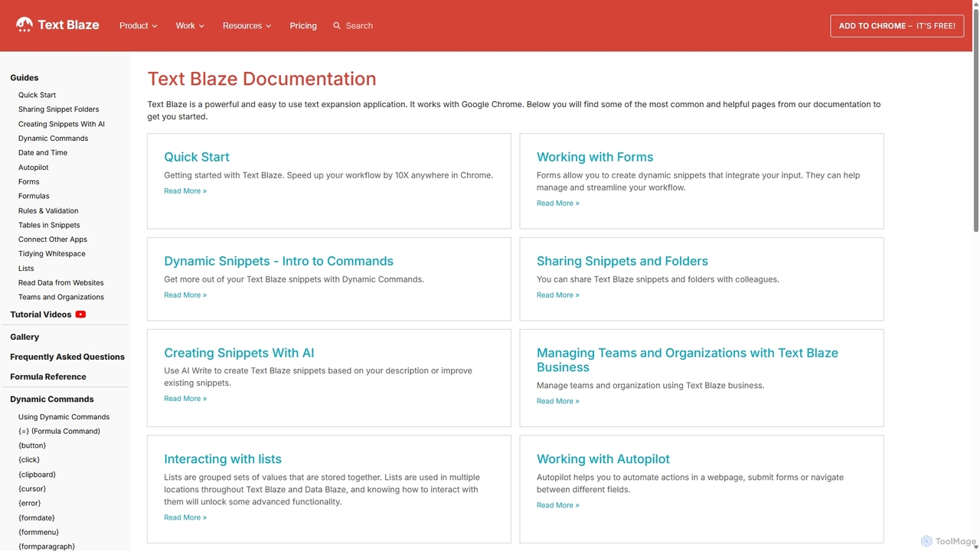Click the YouTube icon beside Tutorial Videos
The height and width of the screenshot is (551, 980).
80,315
